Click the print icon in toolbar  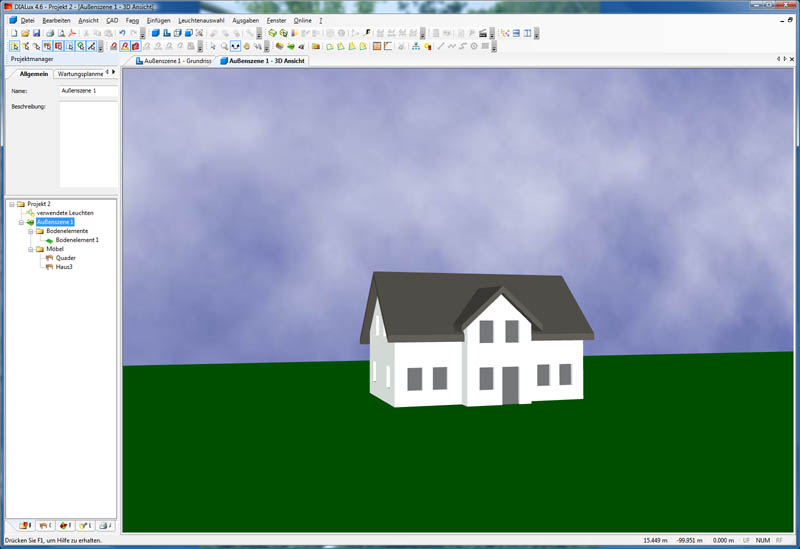point(49,33)
